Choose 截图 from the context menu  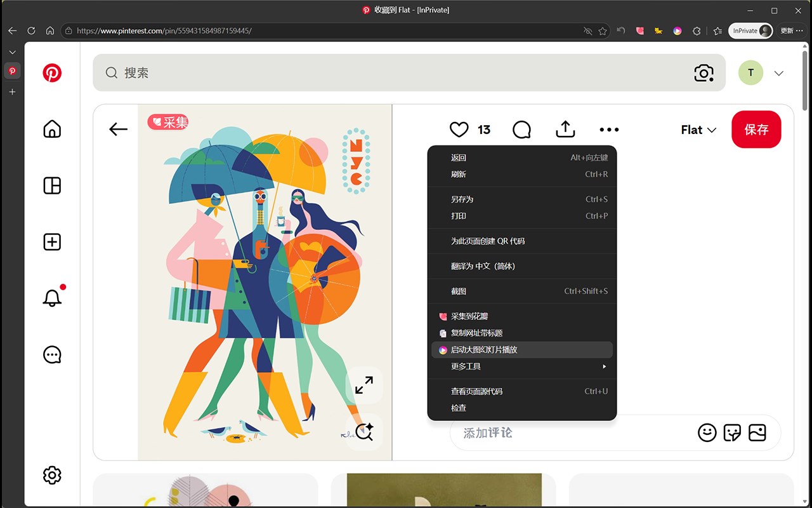coord(522,291)
